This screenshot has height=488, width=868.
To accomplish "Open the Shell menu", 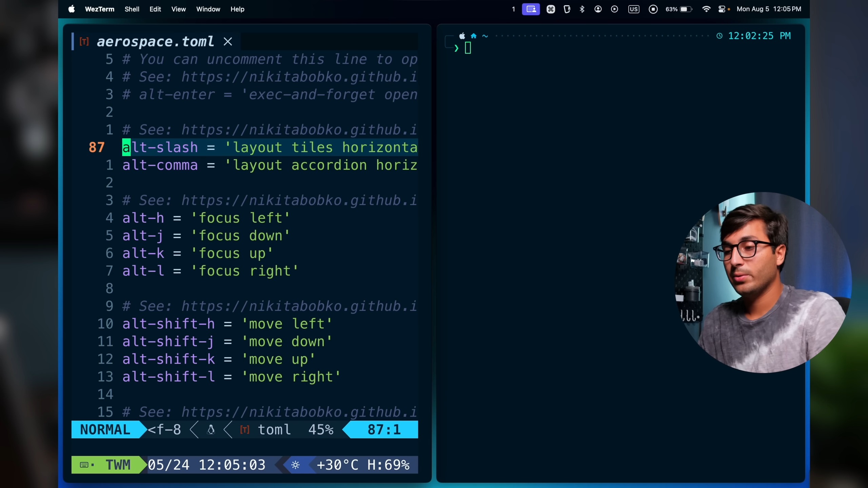I will pyautogui.click(x=132, y=9).
